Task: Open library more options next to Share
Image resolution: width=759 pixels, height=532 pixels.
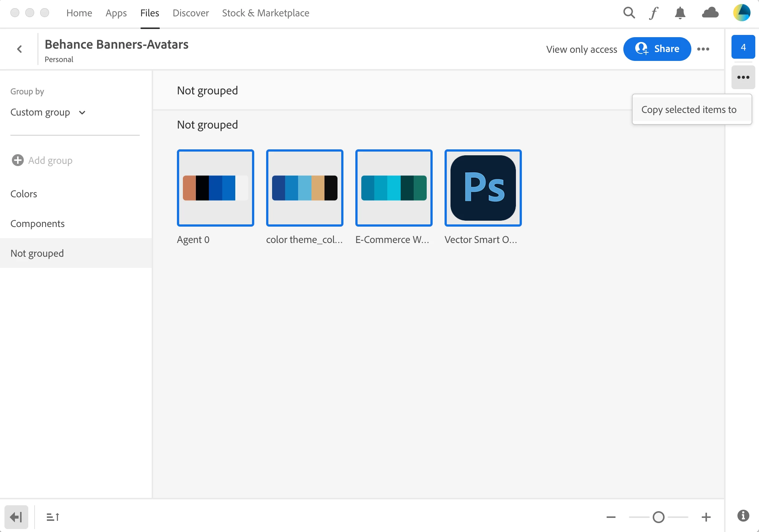Action: 703,49
